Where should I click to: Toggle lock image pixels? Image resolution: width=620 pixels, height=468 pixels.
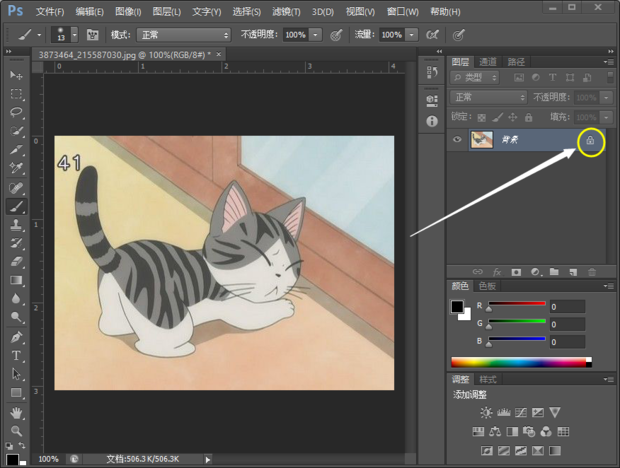[497, 117]
